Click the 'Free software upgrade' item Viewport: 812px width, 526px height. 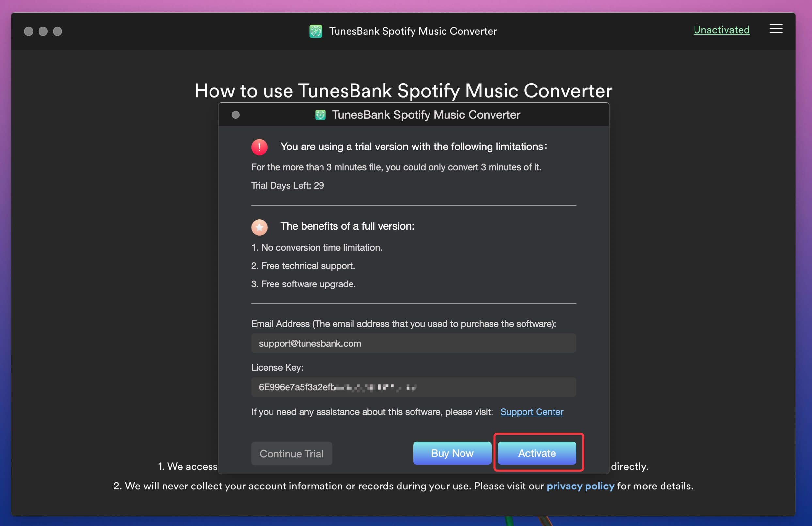[303, 284]
